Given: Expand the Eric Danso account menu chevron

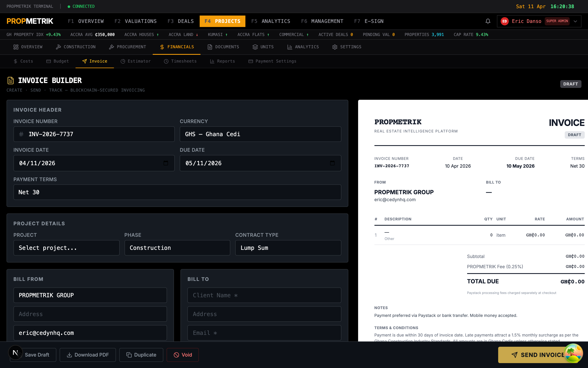Looking at the screenshot, I should pos(575,21).
